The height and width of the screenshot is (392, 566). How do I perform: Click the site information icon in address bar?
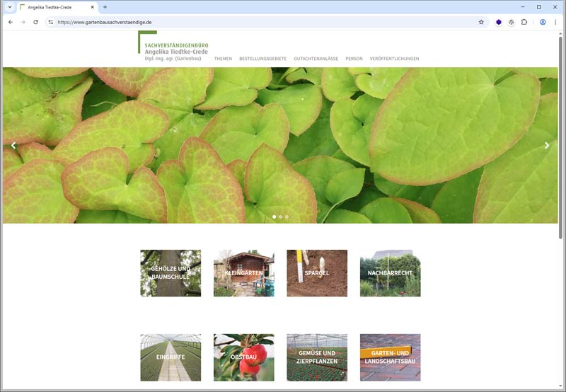pos(51,22)
